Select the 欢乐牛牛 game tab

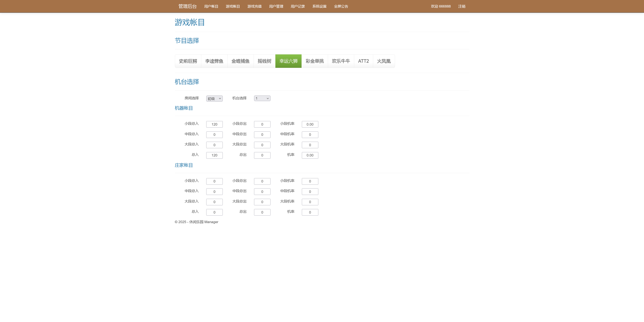pos(341,61)
